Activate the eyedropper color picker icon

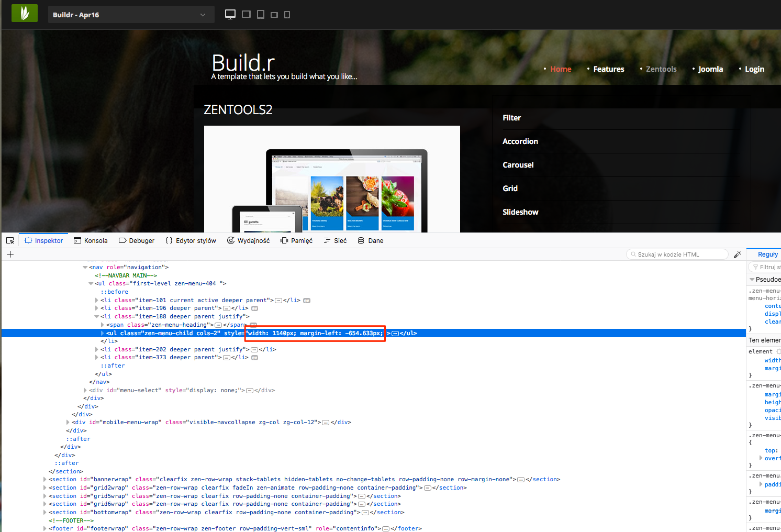point(737,254)
